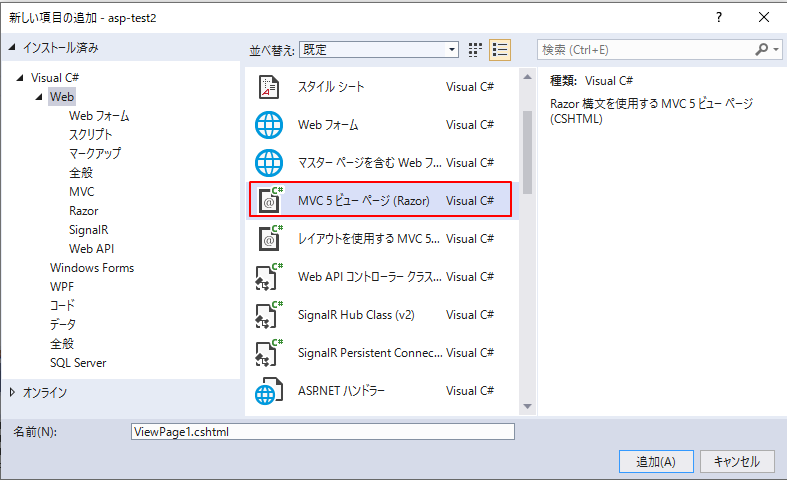Select 全般 under the Web node
Screen dimensions: 787x480
coord(81,173)
